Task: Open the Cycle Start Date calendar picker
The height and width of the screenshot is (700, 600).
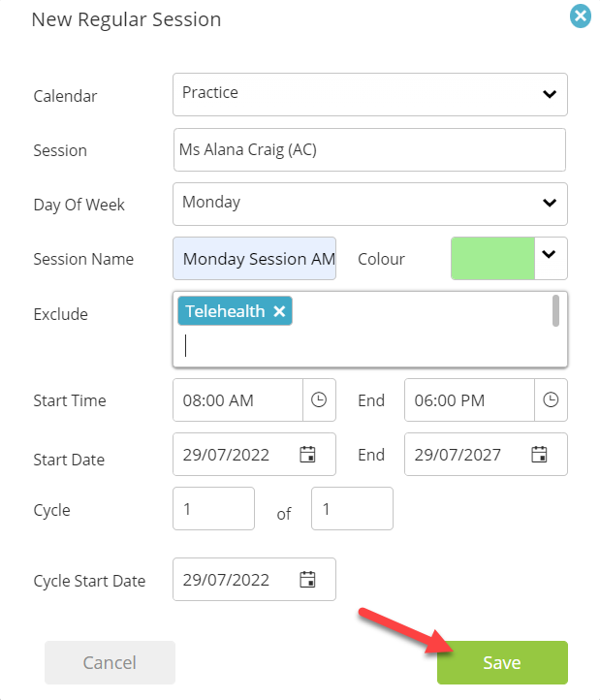Action: [x=307, y=580]
